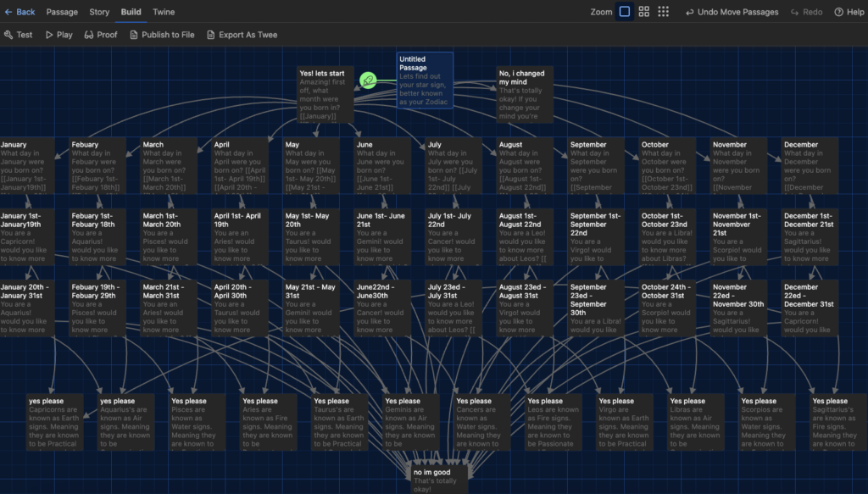The image size is (868, 494).
Task: Click Undo Move Passages
Action: coord(732,12)
